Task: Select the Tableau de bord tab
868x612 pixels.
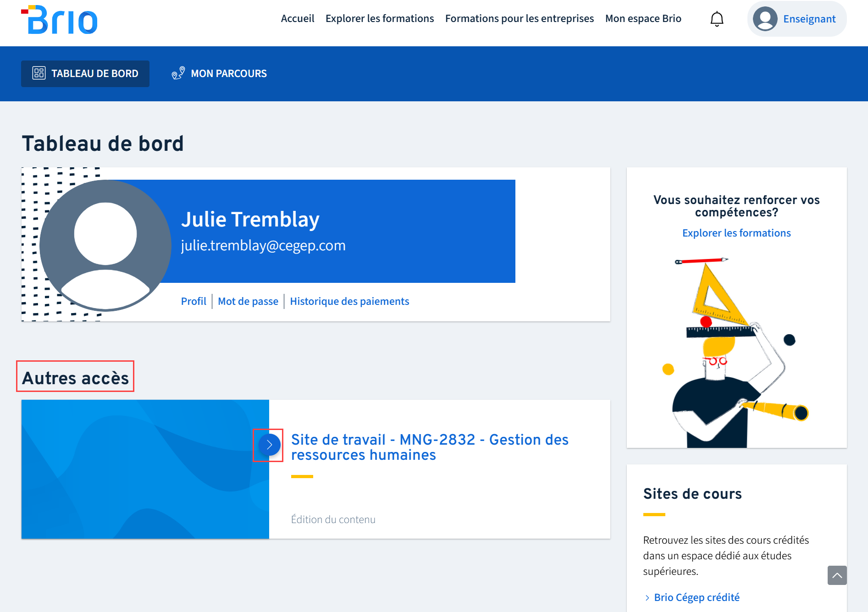Action: (x=85, y=73)
